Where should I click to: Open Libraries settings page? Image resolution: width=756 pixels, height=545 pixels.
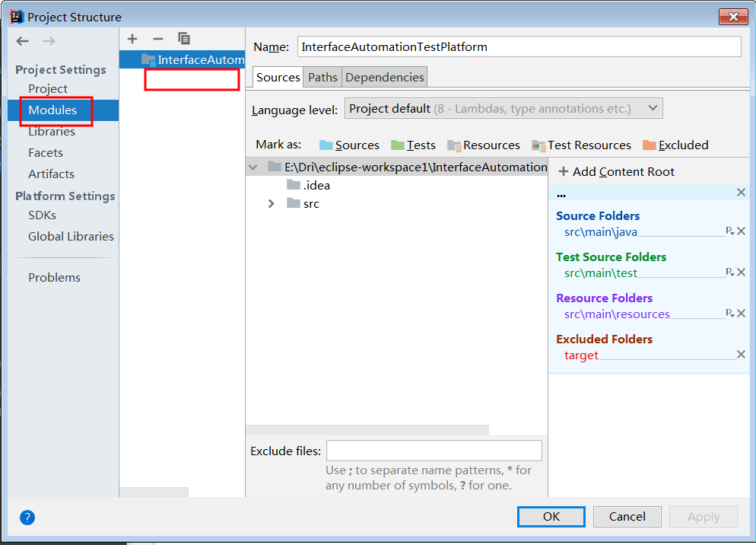[52, 131]
